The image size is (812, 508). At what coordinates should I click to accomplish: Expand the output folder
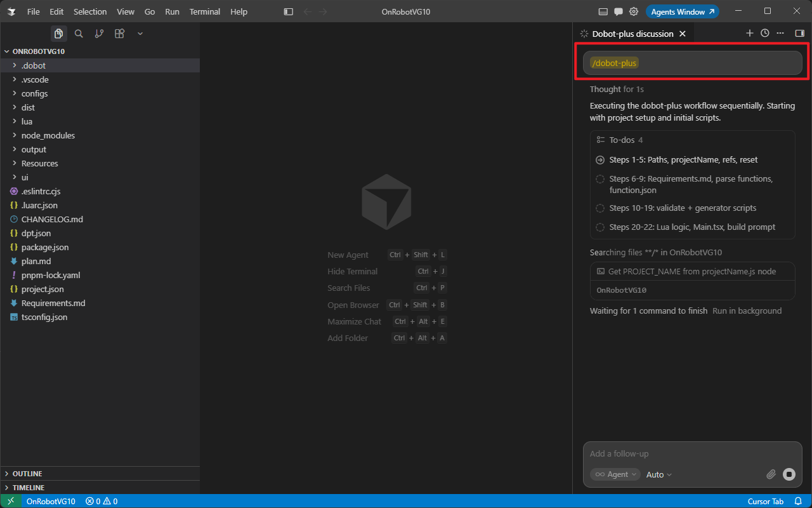[x=100, y=149]
